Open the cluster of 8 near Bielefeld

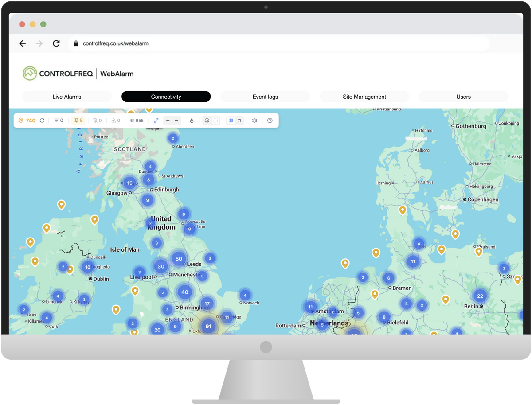pyautogui.click(x=384, y=317)
